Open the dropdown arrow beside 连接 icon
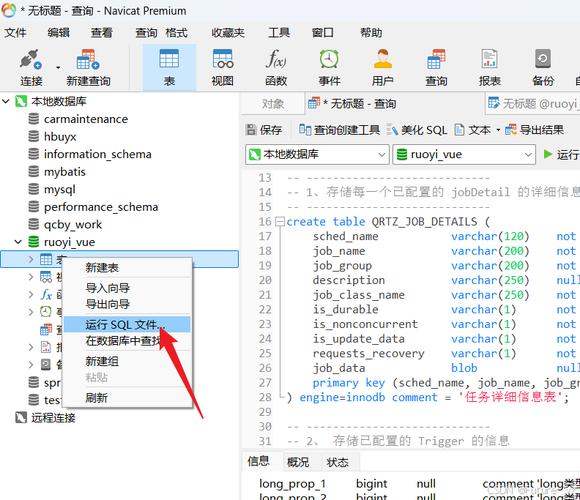The width and height of the screenshot is (580, 500). (x=58, y=68)
